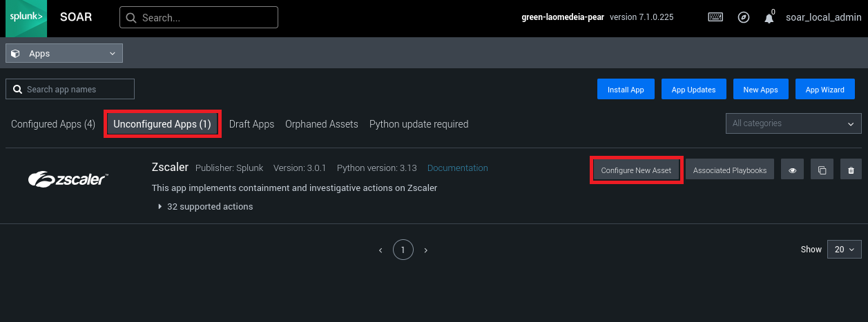Open Zscaler Documentation link

pos(457,168)
